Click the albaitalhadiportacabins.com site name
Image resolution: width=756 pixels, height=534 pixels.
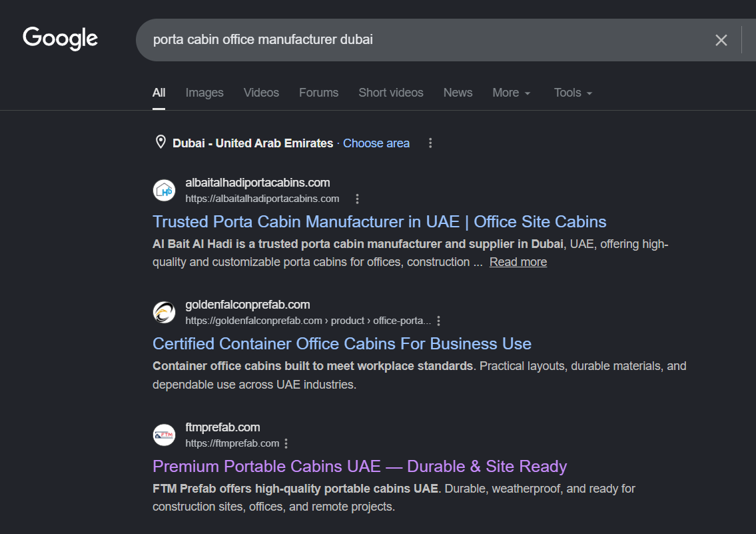tap(258, 183)
